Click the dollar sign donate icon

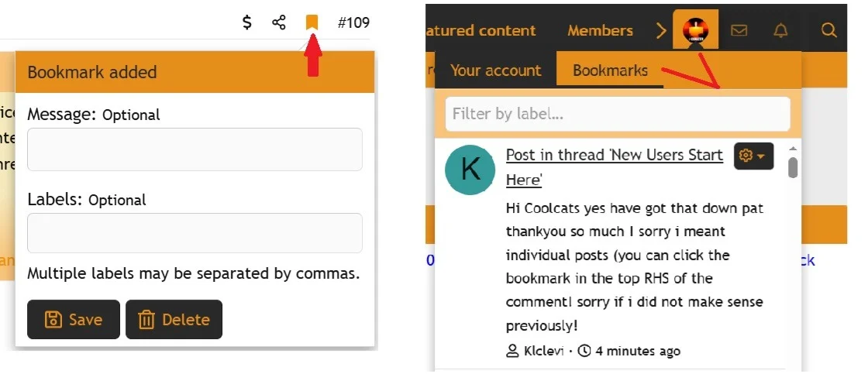point(247,22)
